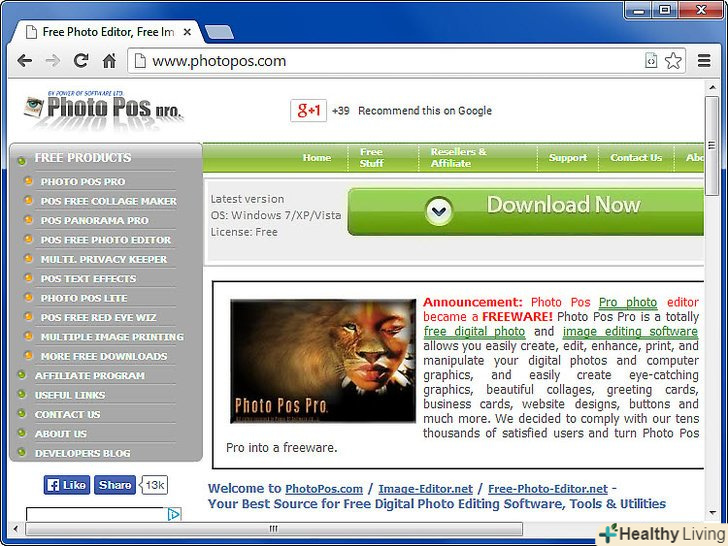Open Developers Blog sidebar link
This screenshot has height=546, width=728.
[83, 454]
